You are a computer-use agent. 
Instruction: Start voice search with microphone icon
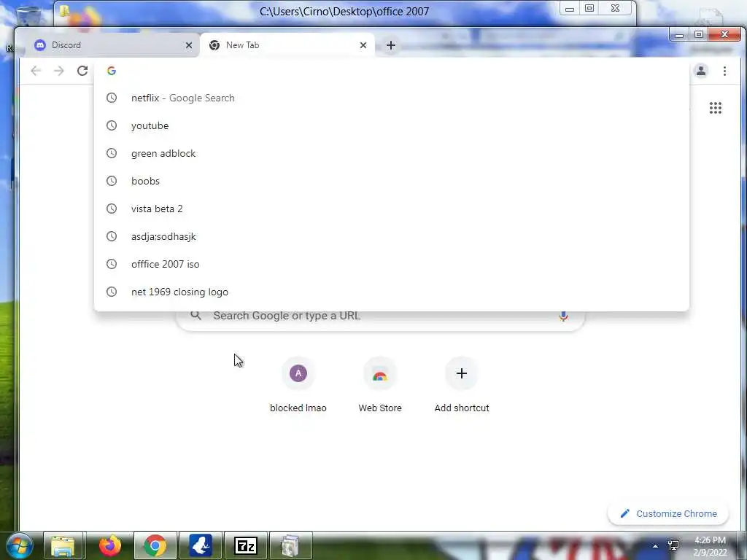(x=564, y=316)
